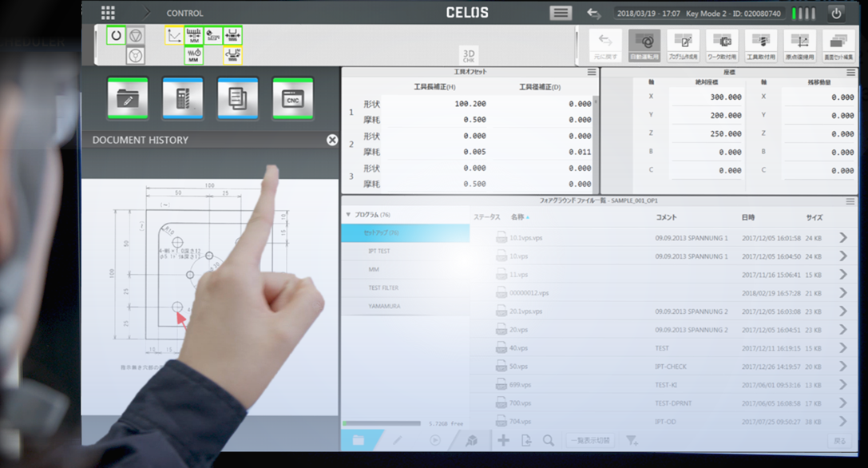The width and height of the screenshot is (868, 468).
Task: Click the pencil edit tab in bottom toolbar
Action: (x=397, y=440)
